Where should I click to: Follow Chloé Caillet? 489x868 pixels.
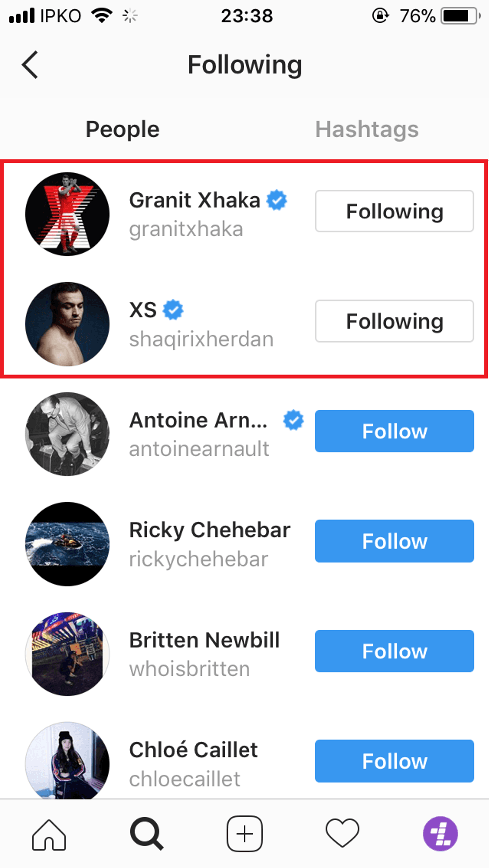(x=394, y=761)
